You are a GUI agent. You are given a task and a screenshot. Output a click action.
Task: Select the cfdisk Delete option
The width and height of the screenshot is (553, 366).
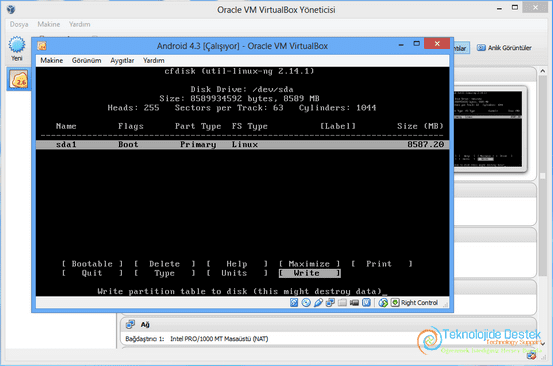click(x=164, y=264)
